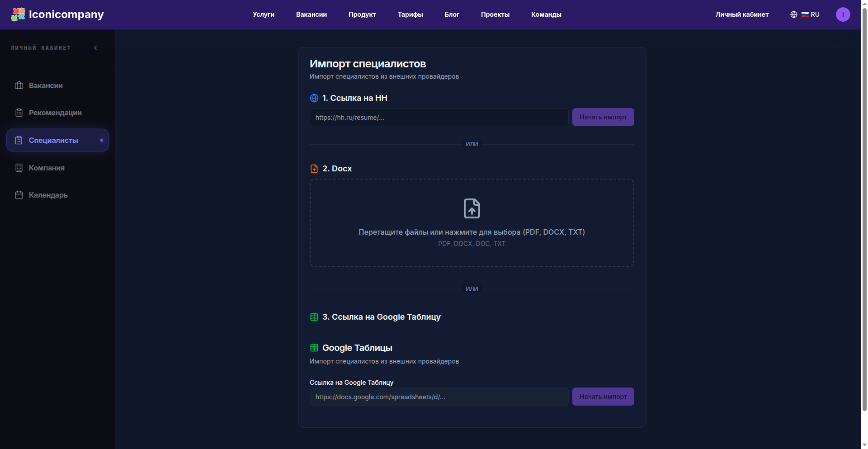Image resolution: width=868 pixels, height=449 pixels.
Task: Open the Услуги top menu item
Action: coord(264,14)
